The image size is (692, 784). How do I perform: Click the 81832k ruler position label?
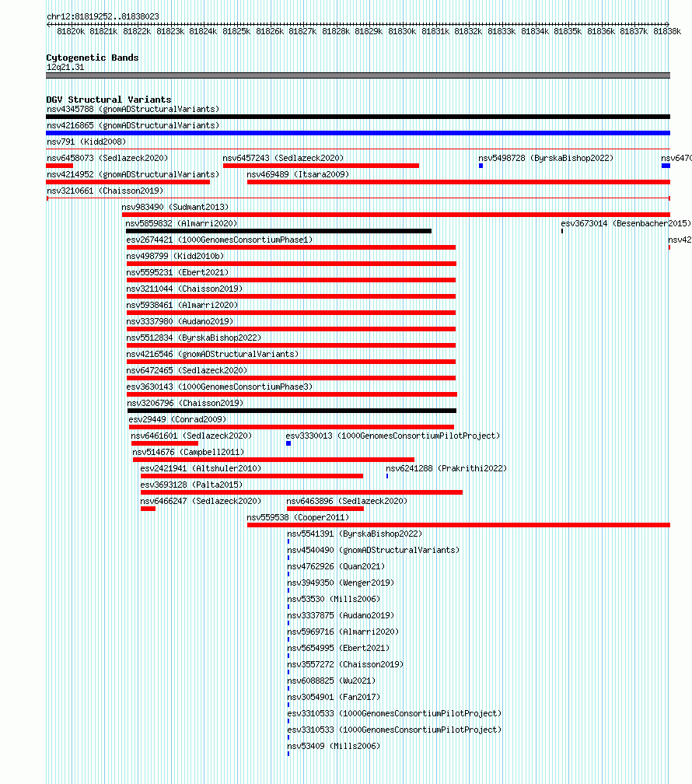coord(468,31)
